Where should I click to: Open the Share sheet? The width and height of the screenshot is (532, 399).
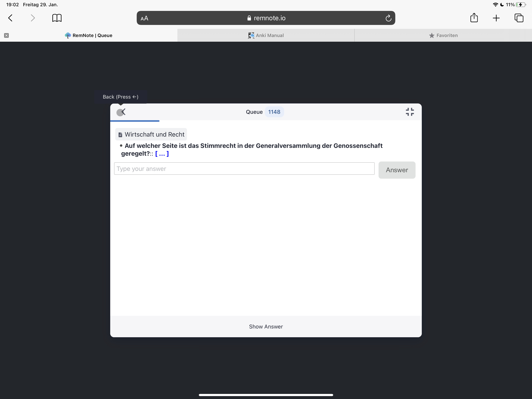click(474, 18)
